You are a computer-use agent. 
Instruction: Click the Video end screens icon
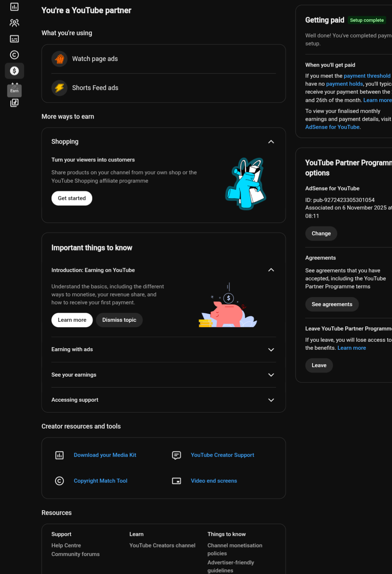tap(177, 481)
